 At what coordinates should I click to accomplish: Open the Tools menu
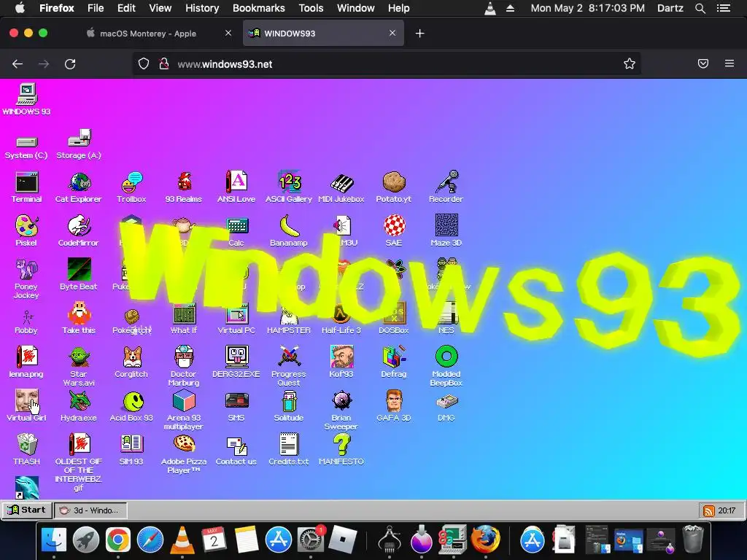click(311, 8)
